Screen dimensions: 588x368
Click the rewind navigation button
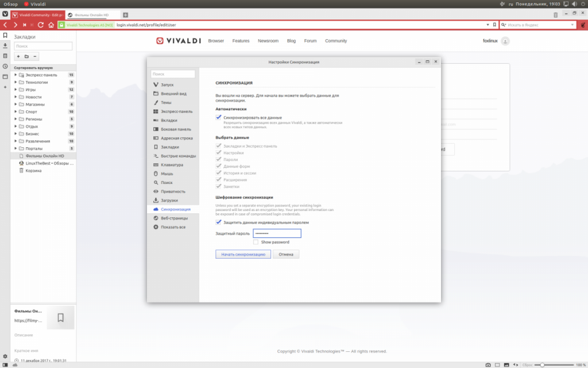[x=24, y=25]
